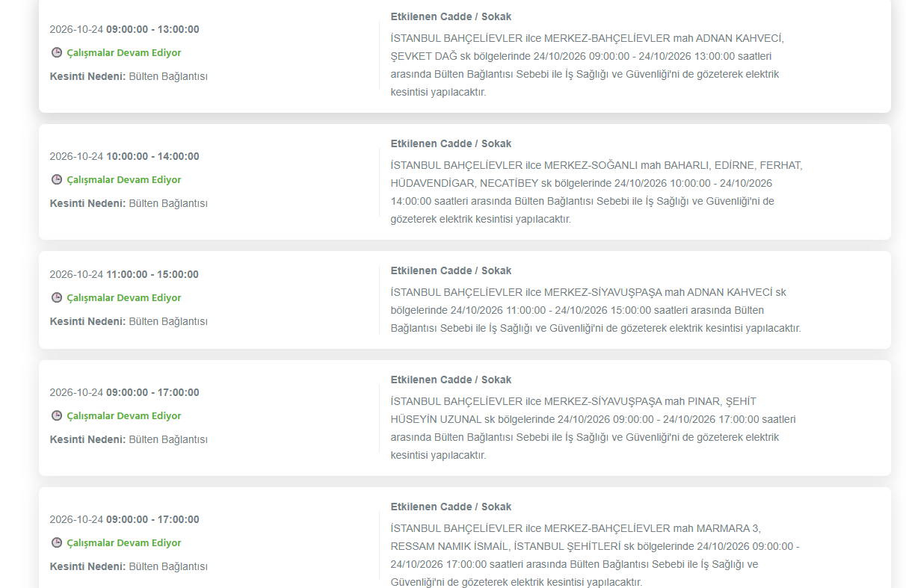This screenshot has width=906, height=588.
Task: Click 'Çalışmalar Devam Ediyor' status in the 09:00-13:00 card
Action: [x=124, y=52]
